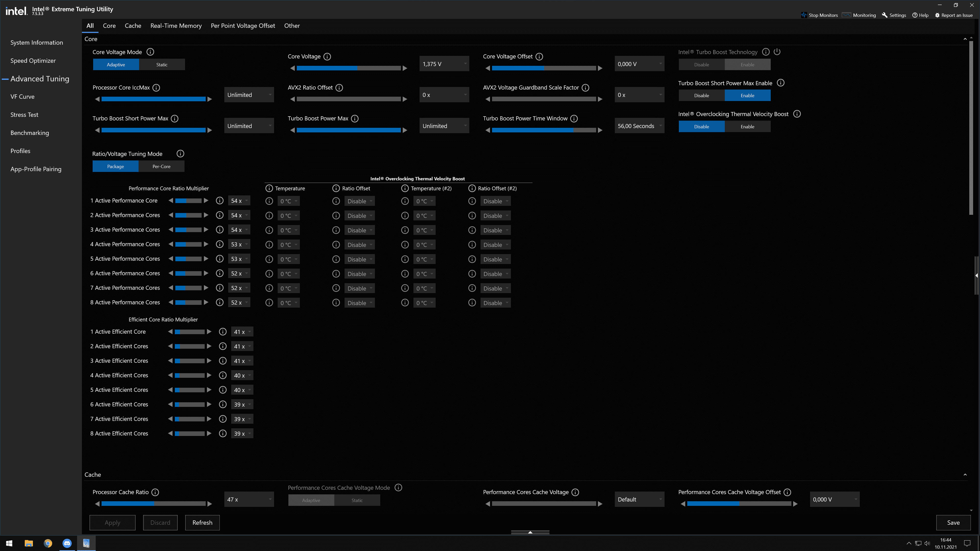Viewport: 980px width, 551px height.
Task: Open Core Voltage Offset 0,000 V dropdown
Action: pos(639,64)
